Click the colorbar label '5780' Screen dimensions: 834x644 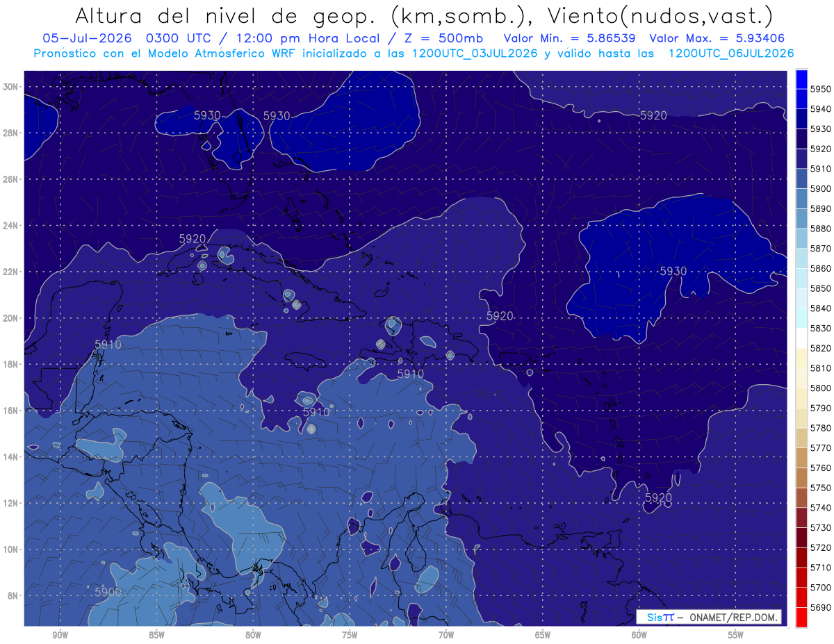click(820, 428)
